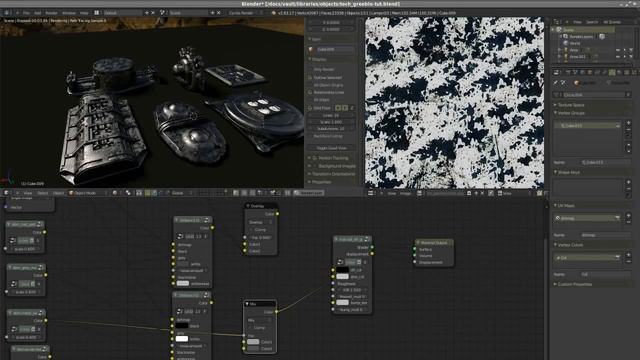Click the vertex group Name field
640x360 pixels.
coord(606,162)
